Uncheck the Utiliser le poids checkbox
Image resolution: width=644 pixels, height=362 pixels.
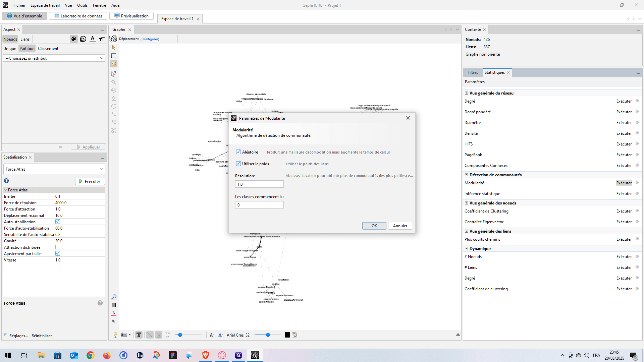[x=238, y=164]
